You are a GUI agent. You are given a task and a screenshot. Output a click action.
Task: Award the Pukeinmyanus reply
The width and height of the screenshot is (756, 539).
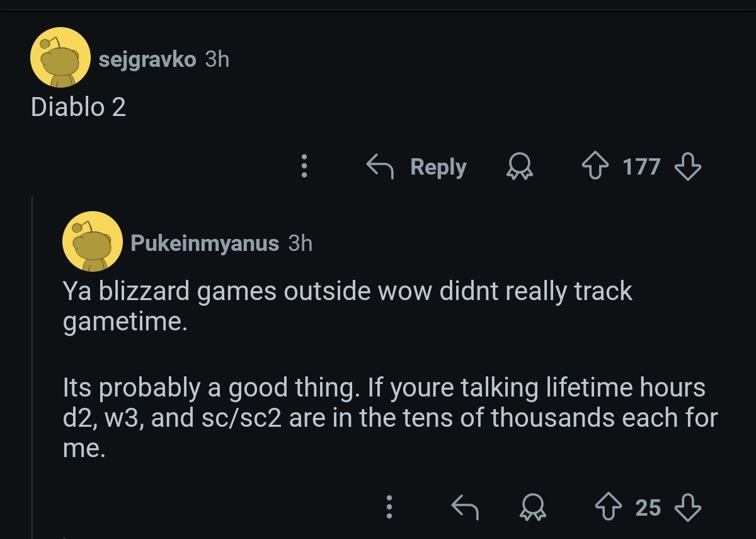coord(533,507)
